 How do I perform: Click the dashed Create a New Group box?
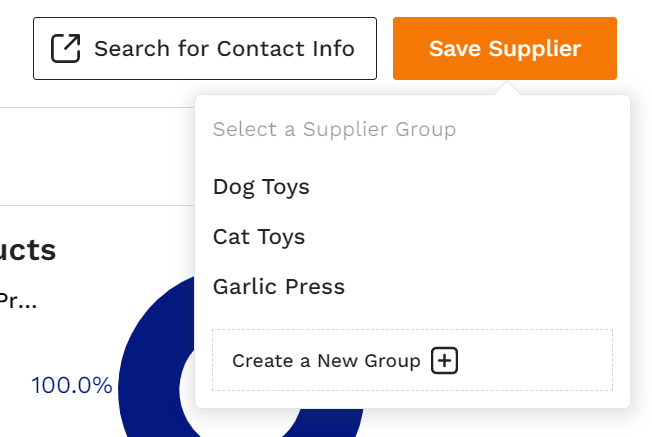(412, 360)
